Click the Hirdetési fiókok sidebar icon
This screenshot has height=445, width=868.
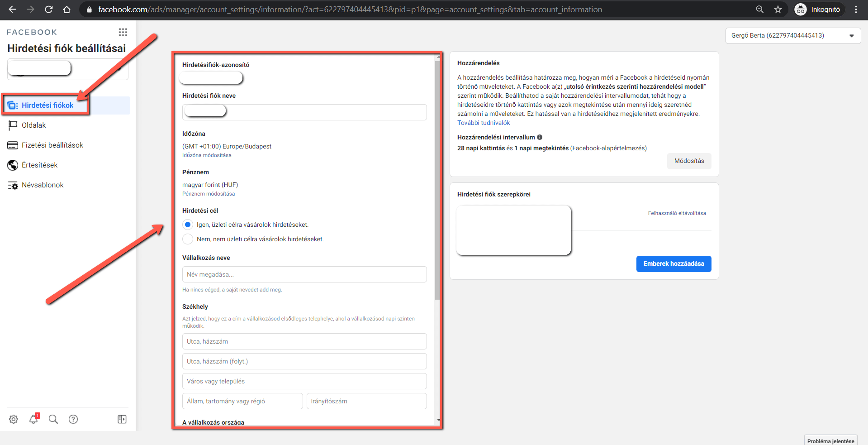(13, 105)
